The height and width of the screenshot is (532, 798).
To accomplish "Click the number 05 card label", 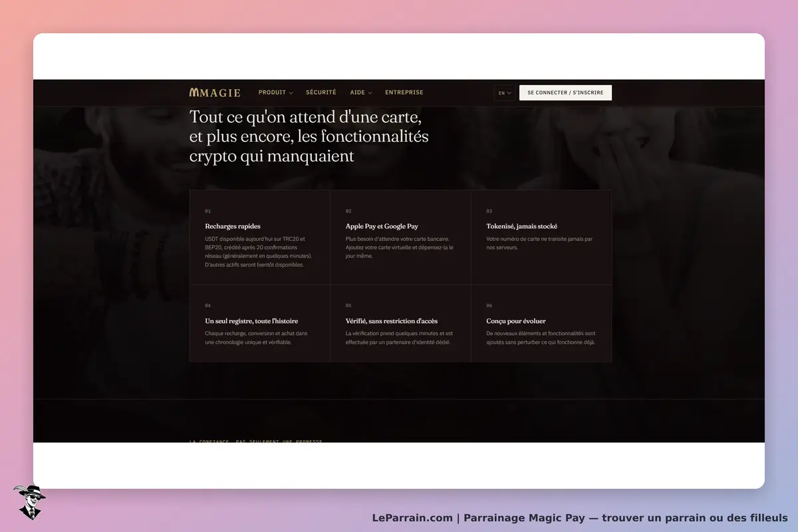I will (348, 306).
